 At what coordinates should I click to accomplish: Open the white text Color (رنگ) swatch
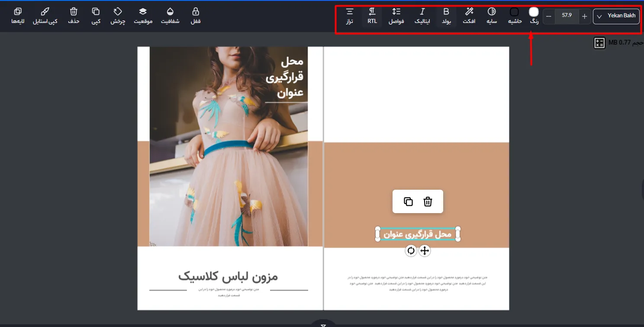(534, 12)
